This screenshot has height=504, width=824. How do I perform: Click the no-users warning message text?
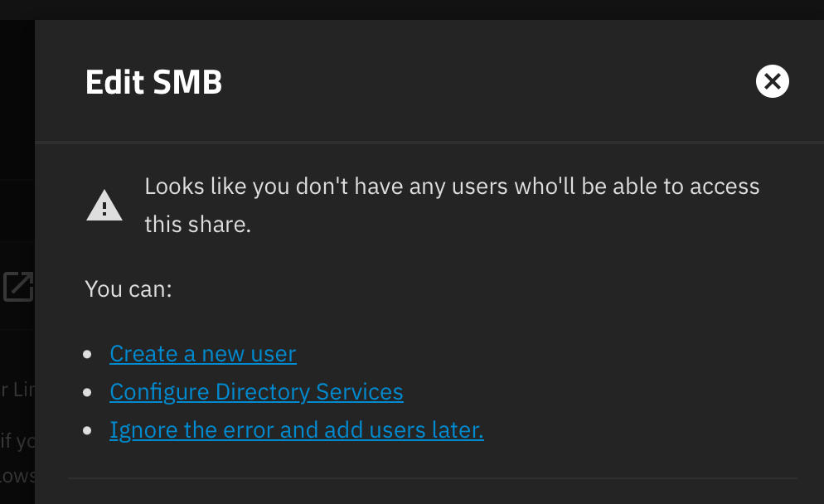click(x=452, y=204)
